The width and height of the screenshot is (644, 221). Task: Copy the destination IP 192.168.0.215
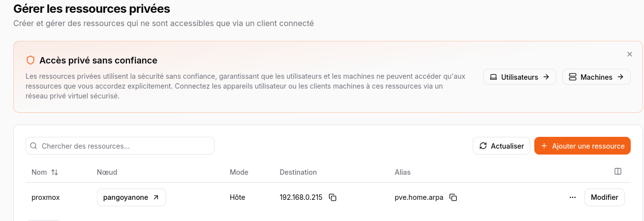333,197
